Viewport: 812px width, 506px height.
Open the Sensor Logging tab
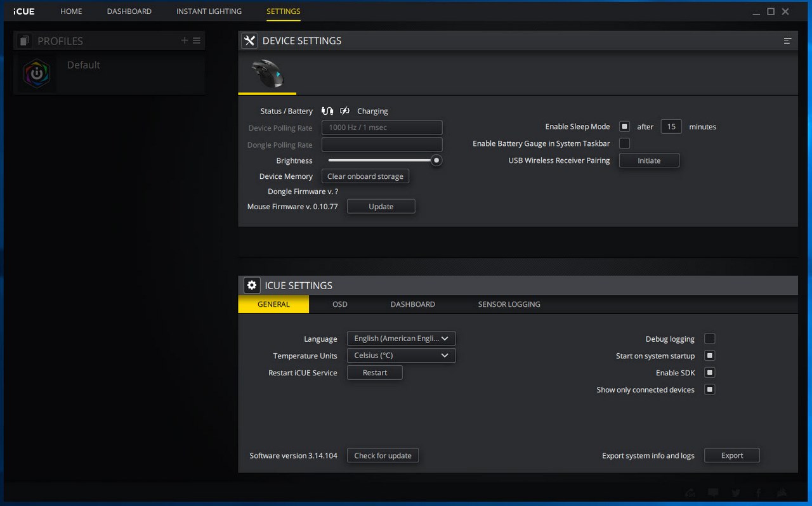pos(509,304)
